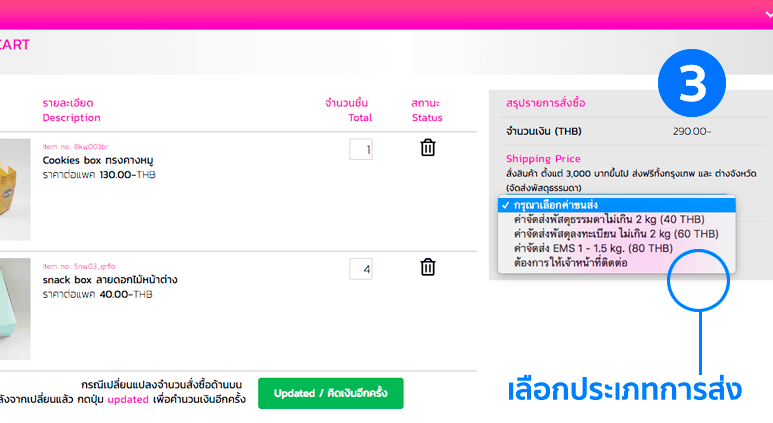This screenshot has width=773, height=423.
Task: Click the Cookies box ทรงคางหมู product name
Action: [98, 160]
